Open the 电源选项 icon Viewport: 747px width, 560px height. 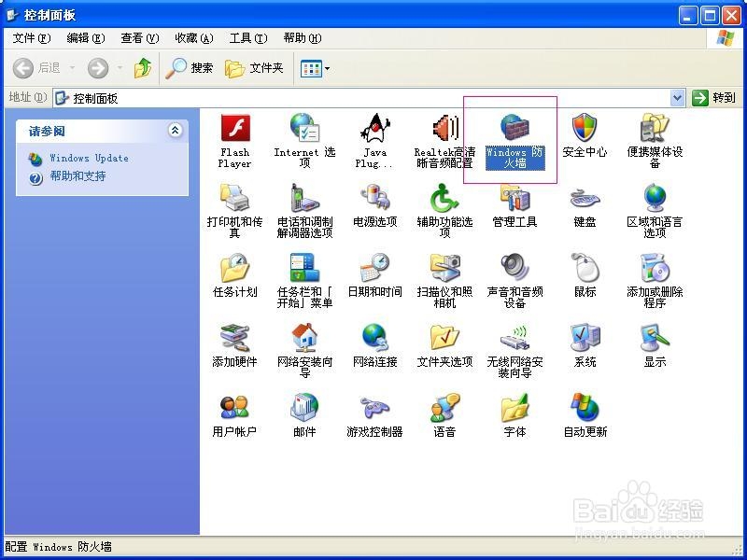click(375, 198)
